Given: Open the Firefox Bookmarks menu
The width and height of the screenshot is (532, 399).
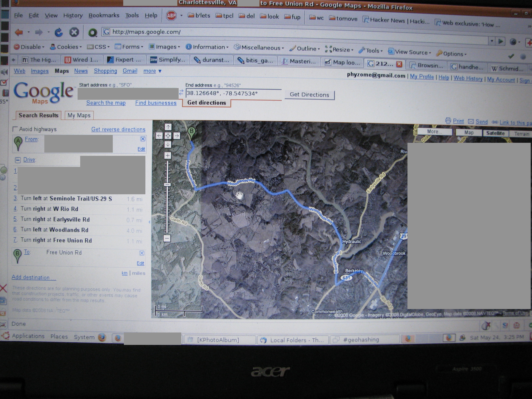Looking at the screenshot, I should pyautogui.click(x=104, y=15).
